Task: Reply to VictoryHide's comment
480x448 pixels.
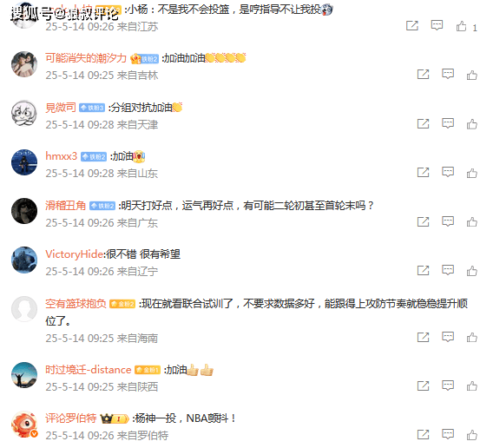Action: click(448, 270)
